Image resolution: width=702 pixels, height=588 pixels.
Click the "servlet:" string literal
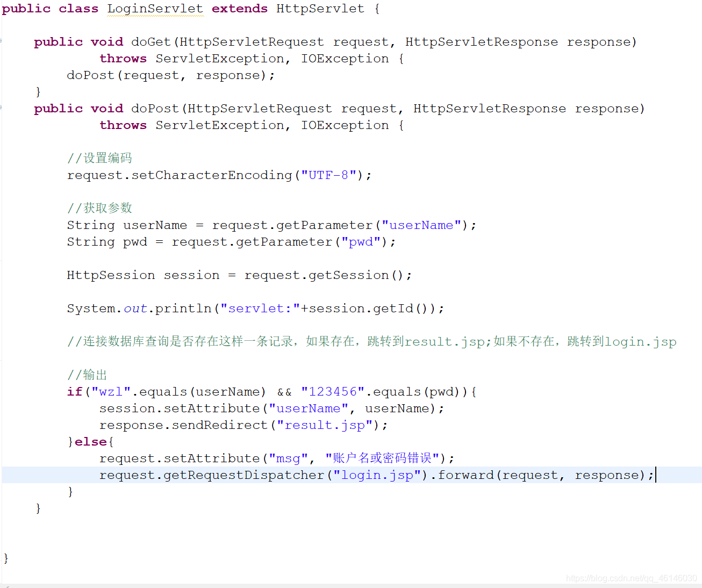260,309
